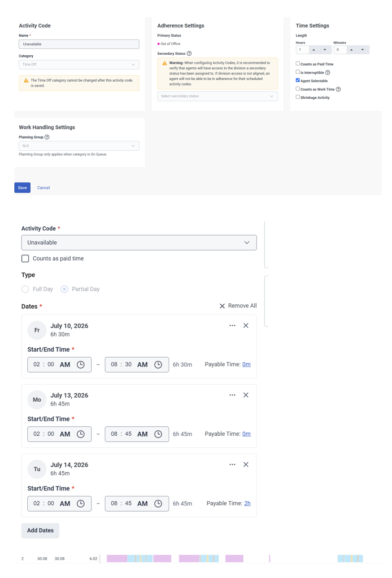
Task: Remove the July 10, 2026 date entry
Action: click(x=246, y=326)
